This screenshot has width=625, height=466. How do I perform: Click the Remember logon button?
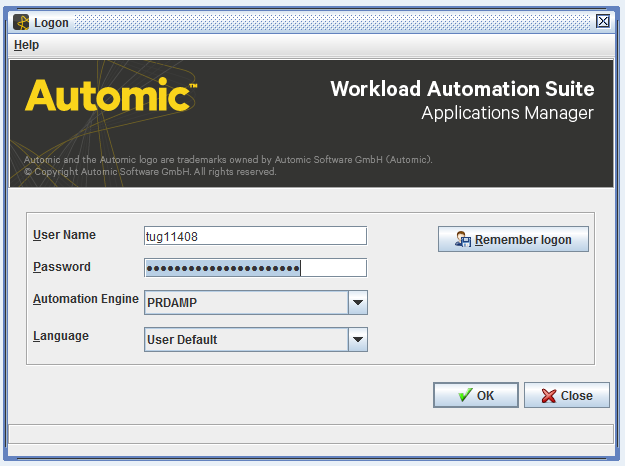(x=513, y=239)
